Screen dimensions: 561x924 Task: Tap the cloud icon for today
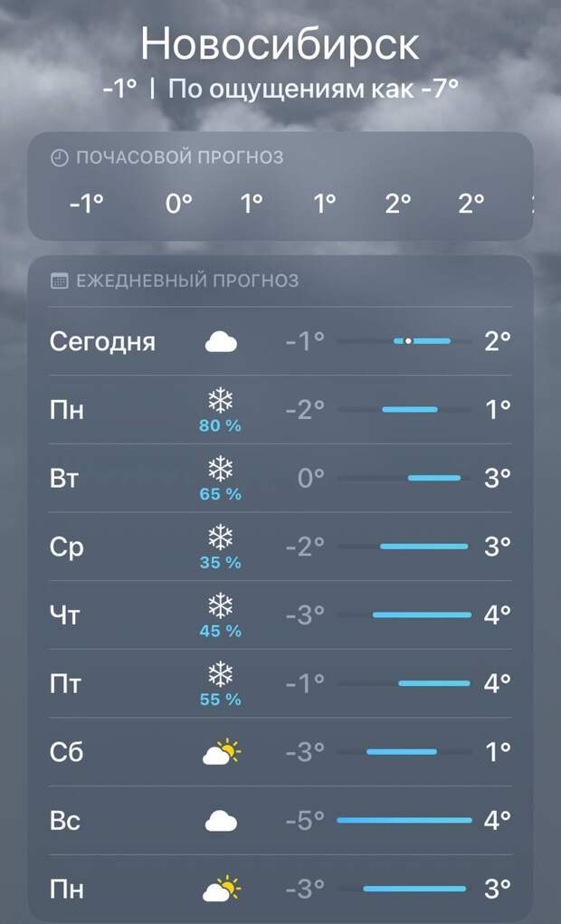click(x=221, y=342)
